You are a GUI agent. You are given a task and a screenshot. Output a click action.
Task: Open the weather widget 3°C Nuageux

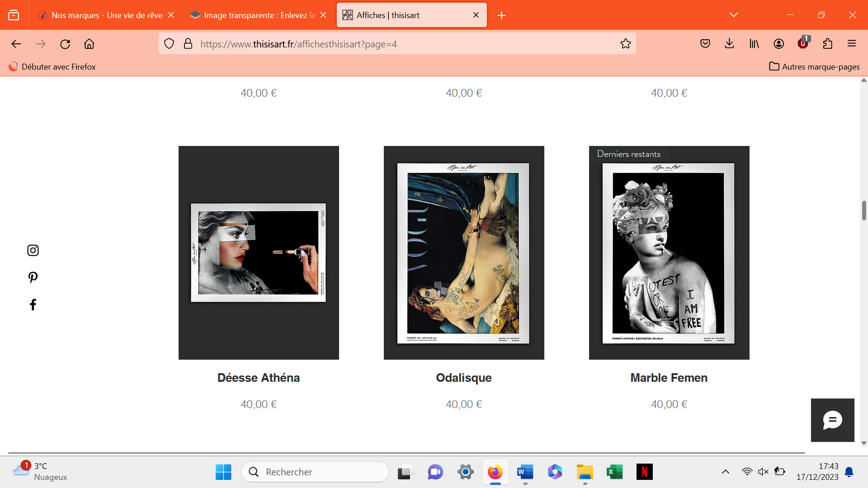click(40, 472)
